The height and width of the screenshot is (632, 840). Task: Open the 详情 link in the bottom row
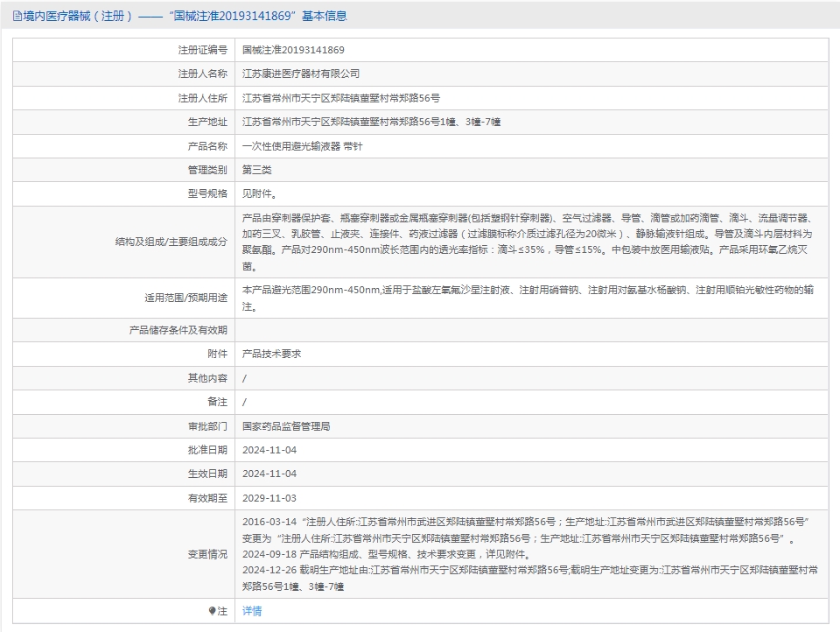(x=251, y=611)
